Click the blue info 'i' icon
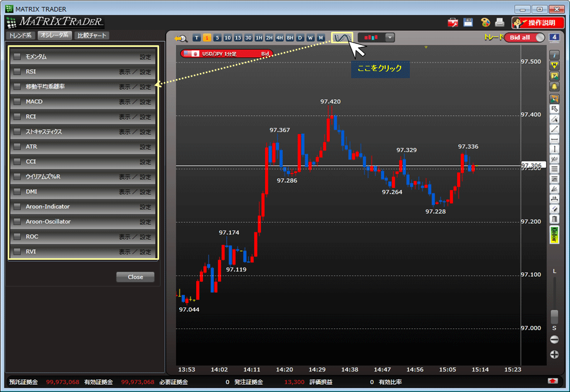The image size is (570, 392). [x=554, y=55]
